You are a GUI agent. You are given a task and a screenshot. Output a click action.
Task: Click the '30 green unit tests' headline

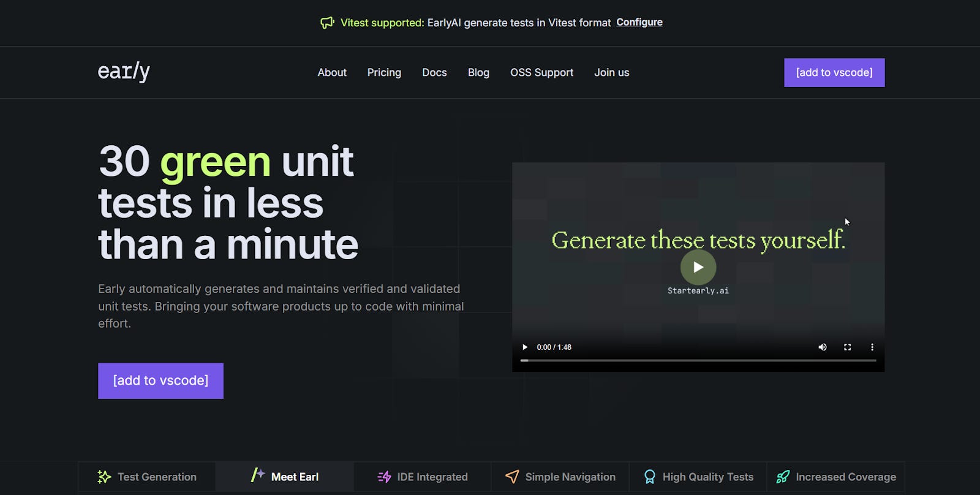pyautogui.click(x=228, y=203)
